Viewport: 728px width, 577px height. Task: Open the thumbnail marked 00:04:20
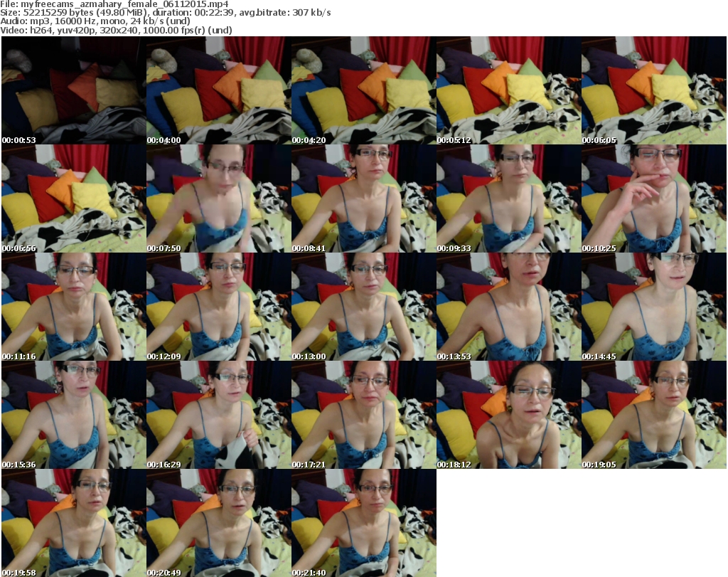(x=363, y=90)
